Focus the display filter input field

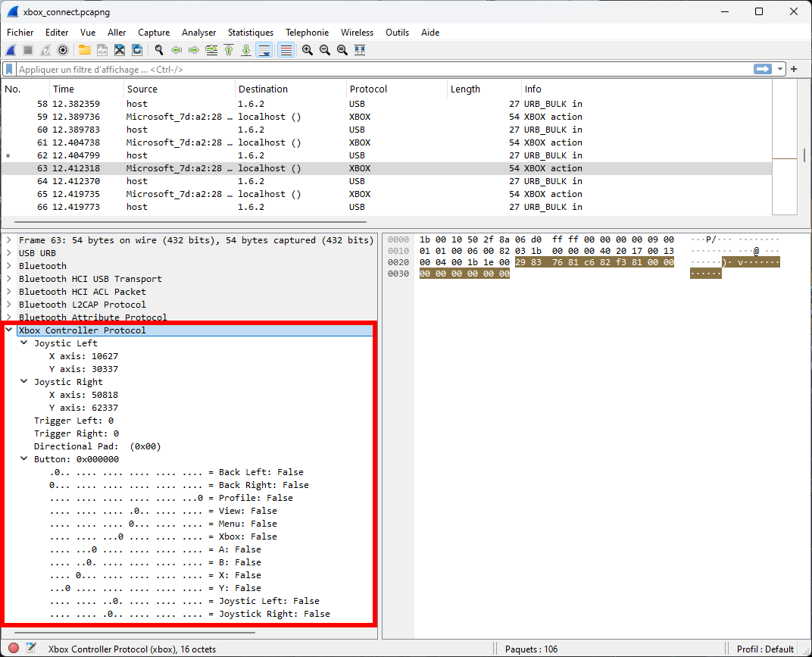(385, 70)
